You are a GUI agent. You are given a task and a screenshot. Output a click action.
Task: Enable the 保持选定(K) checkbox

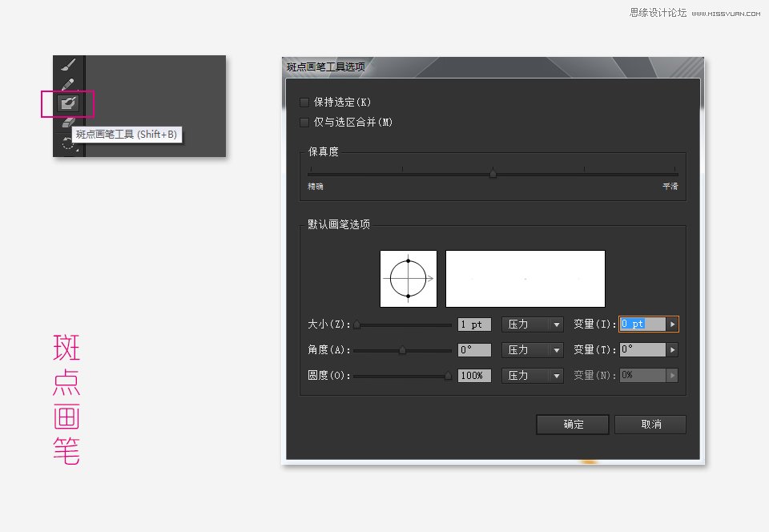click(304, 102)
